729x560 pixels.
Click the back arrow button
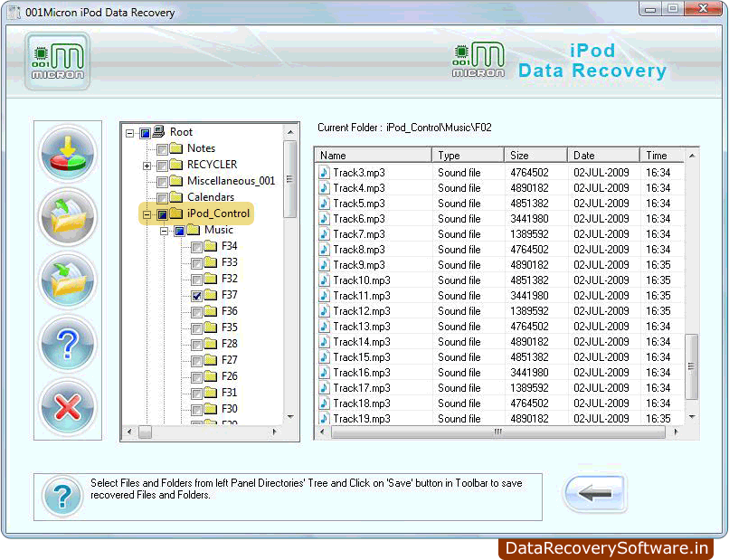point(595,493)
